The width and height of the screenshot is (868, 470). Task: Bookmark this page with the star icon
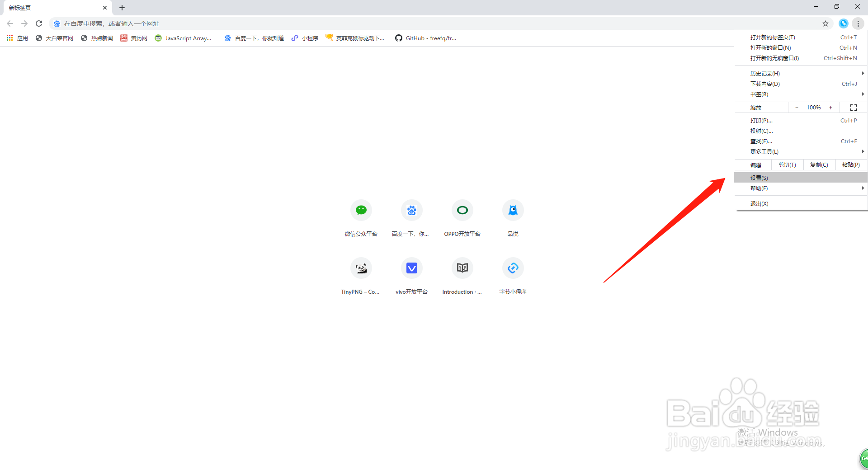[826, 23]
